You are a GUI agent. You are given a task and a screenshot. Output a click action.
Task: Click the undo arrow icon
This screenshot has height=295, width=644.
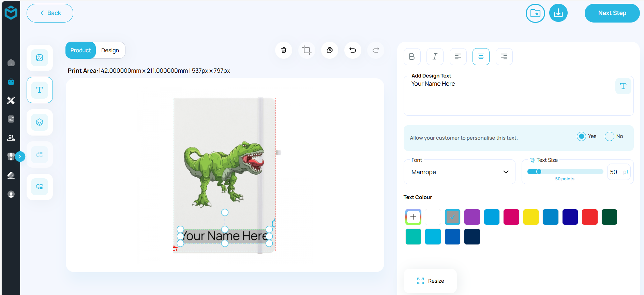coord(353,50)
